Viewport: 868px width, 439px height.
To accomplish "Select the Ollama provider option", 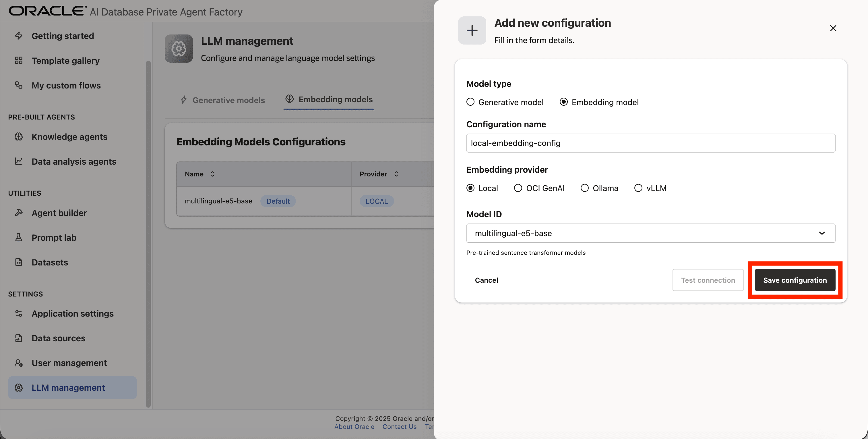I will click(x=585, y=188).
